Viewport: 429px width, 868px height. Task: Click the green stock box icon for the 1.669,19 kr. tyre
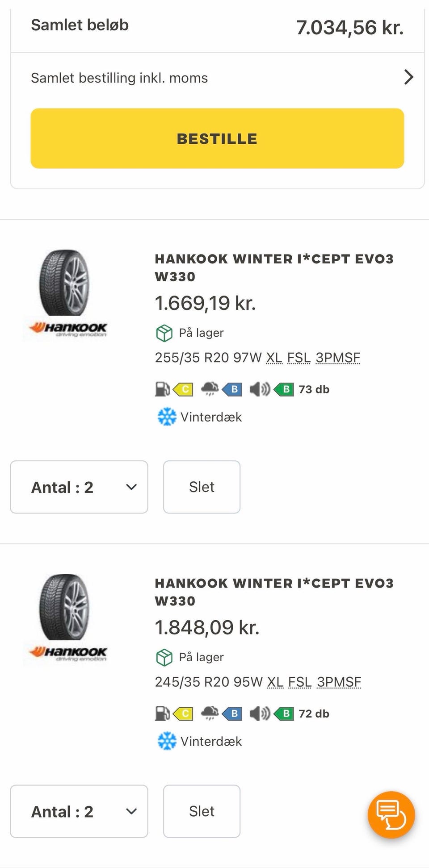tap(164, 333)
